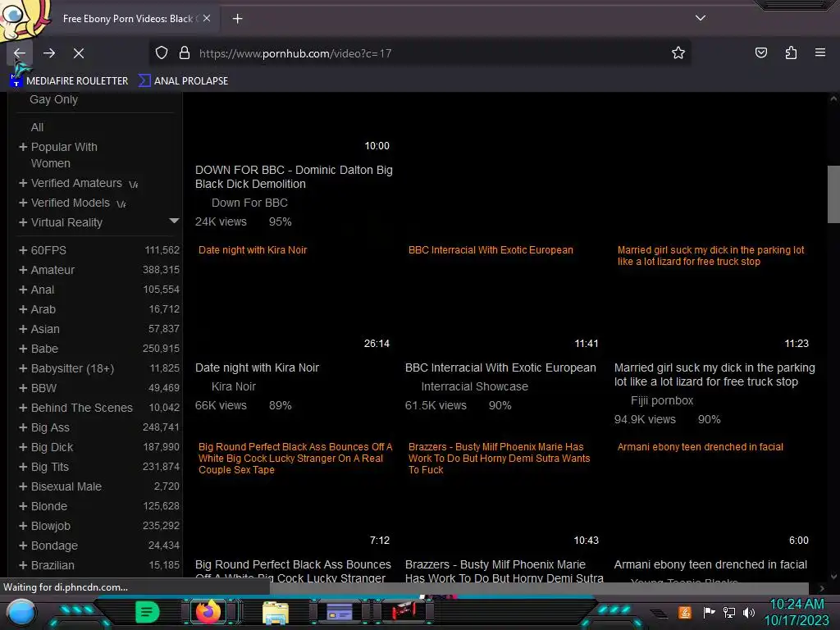Click the horizontal scrollbar right arrow
Screen dimensions: 840x630
822,588
